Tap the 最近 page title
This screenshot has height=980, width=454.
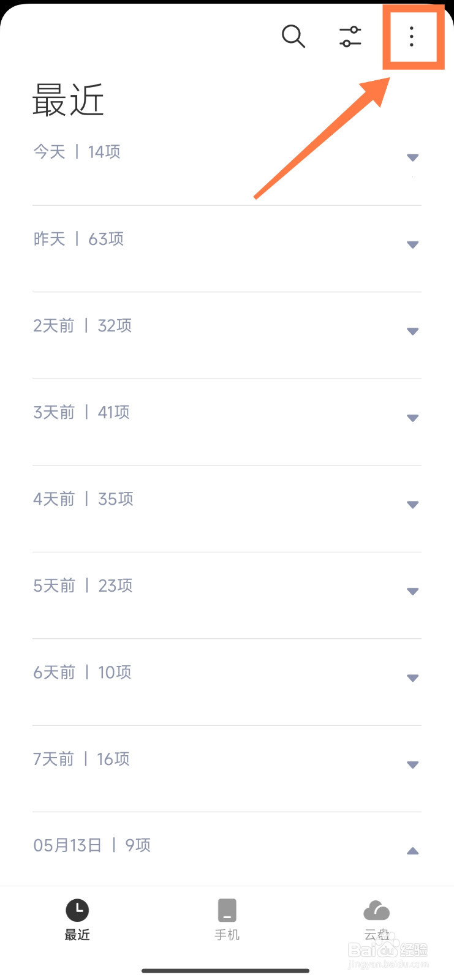point(68,100)
